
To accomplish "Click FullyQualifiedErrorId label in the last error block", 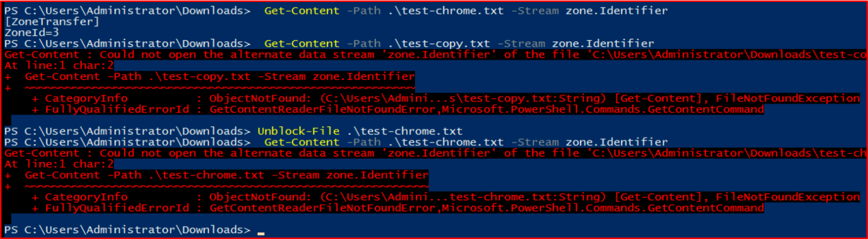I will coord(117,208).
